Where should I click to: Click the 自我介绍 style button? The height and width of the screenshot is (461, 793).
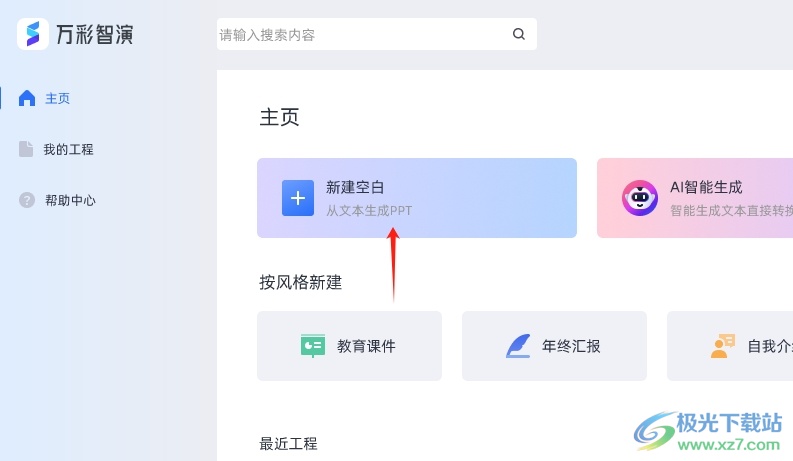730,346
